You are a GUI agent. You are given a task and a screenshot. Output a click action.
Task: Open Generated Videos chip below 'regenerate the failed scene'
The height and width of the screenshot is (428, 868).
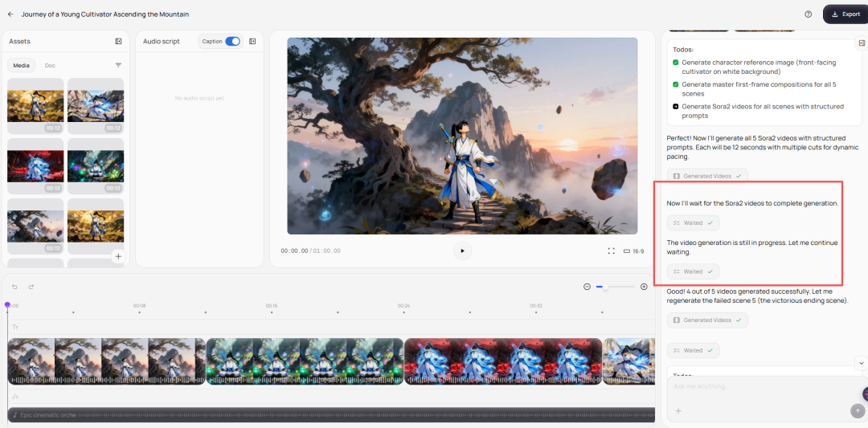pos(707,320)
